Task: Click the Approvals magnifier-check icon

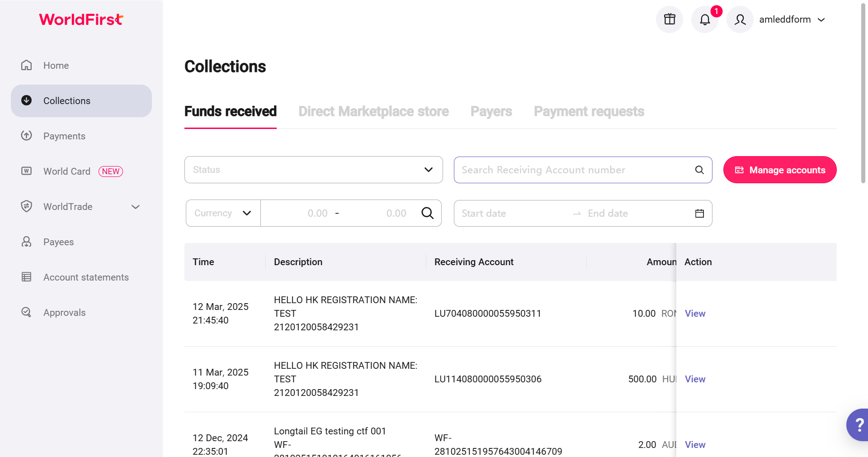Action: [x=27, y=312]
